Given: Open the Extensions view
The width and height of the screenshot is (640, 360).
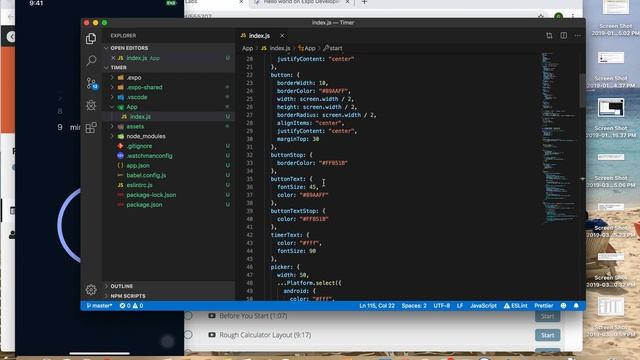Looking at the screenshot, I should [x=91, y=127].
